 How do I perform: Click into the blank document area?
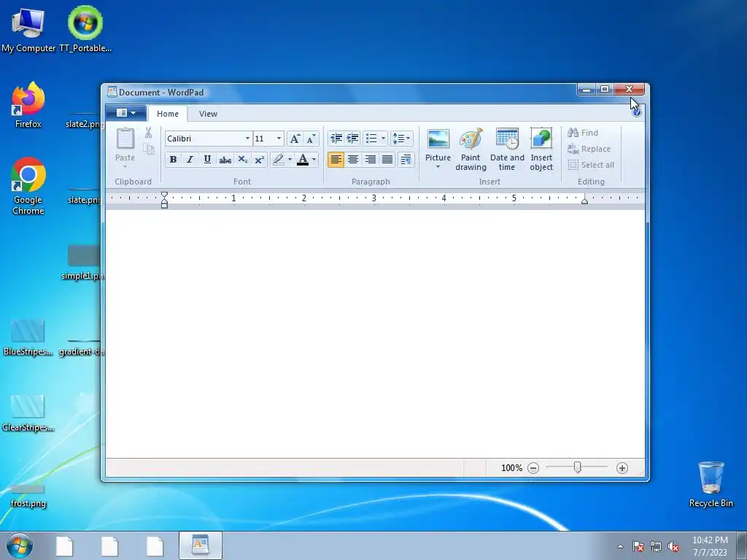[x=375, y=333]
